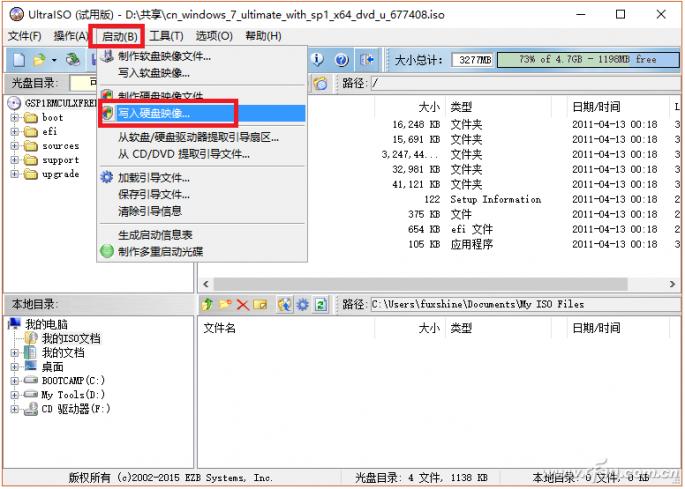This screenshot has width=685, height=489.
Task: Choose 制作软盘映像文件... menu entry
Action: pos(202,56)
